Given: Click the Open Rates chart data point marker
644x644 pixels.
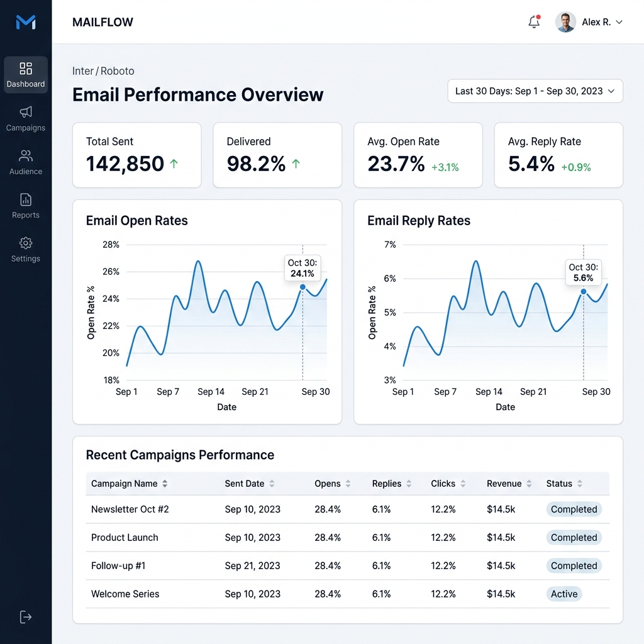Looking at the screenshot, I should click(x=303, y=287).
